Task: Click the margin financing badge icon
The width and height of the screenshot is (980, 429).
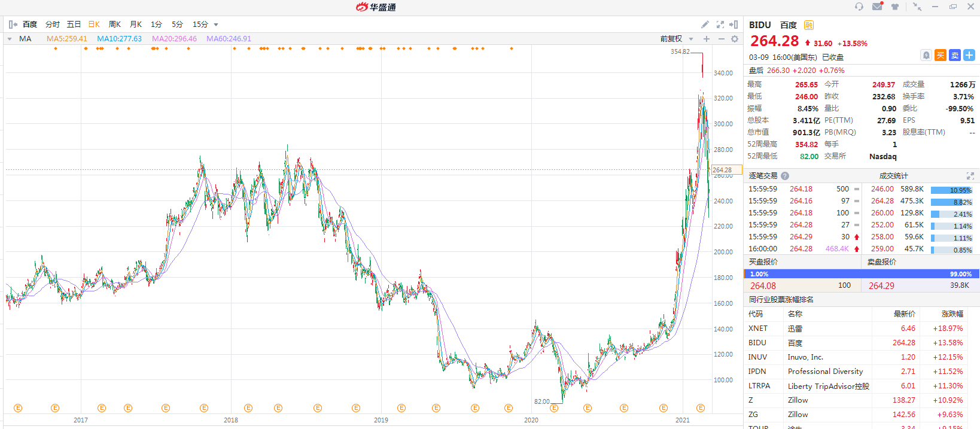Action: tap(809, 25)
